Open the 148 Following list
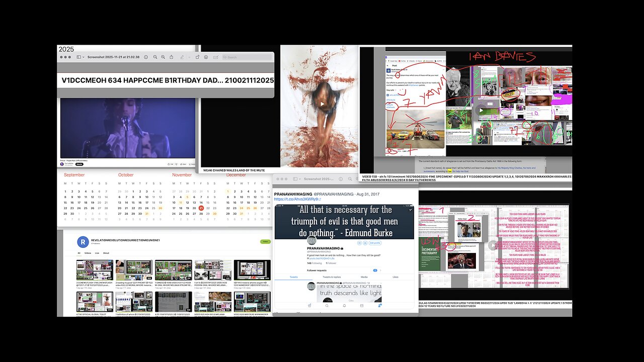Screen dimensions: 644x362 314,263
